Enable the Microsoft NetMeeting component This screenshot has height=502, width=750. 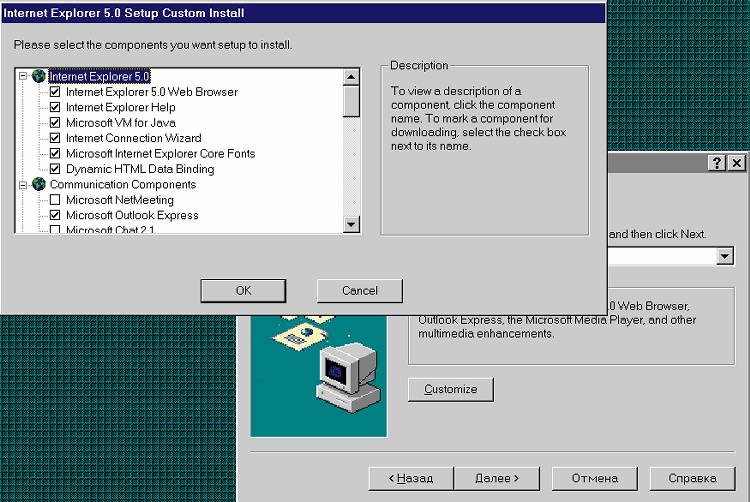point(55,199)
